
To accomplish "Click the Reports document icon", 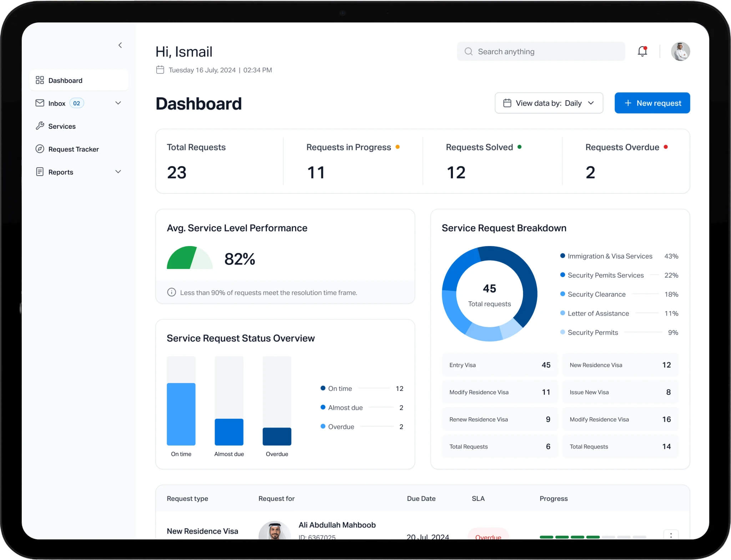I will pos(40,172).
